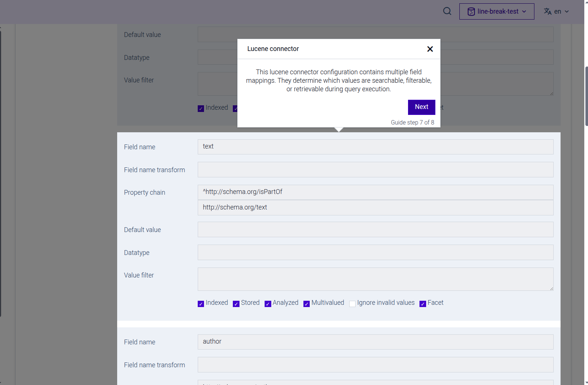The height and width of the screenshot is (385, 588).
Task: Toggle the Multivalued checkbox
Action: (x=306, y=304)
